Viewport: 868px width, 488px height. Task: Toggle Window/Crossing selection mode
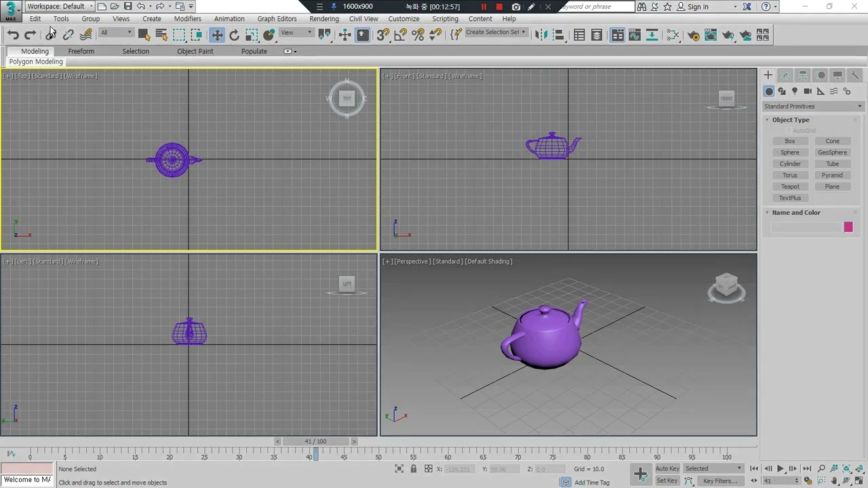click(x=197, y=35)
